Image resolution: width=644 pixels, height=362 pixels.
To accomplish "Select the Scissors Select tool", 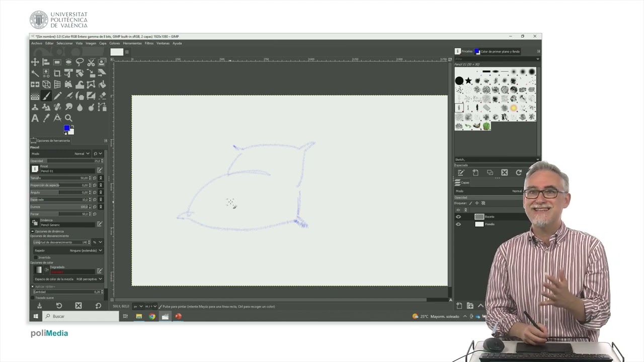I will point(91,62).
